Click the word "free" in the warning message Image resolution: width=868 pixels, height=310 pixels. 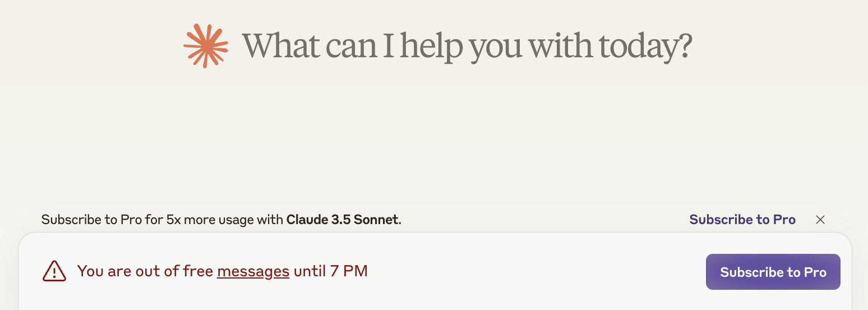point(198,271)
